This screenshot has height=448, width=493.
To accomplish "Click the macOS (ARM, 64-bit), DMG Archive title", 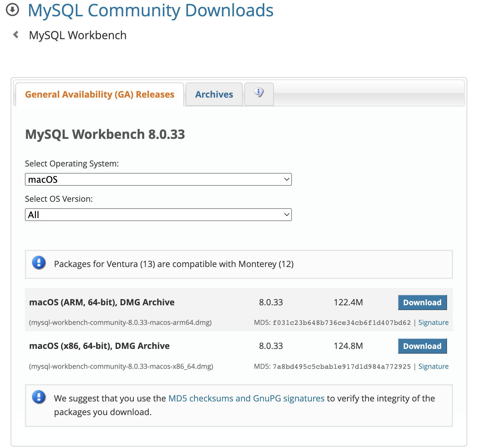I will [102, 302].
